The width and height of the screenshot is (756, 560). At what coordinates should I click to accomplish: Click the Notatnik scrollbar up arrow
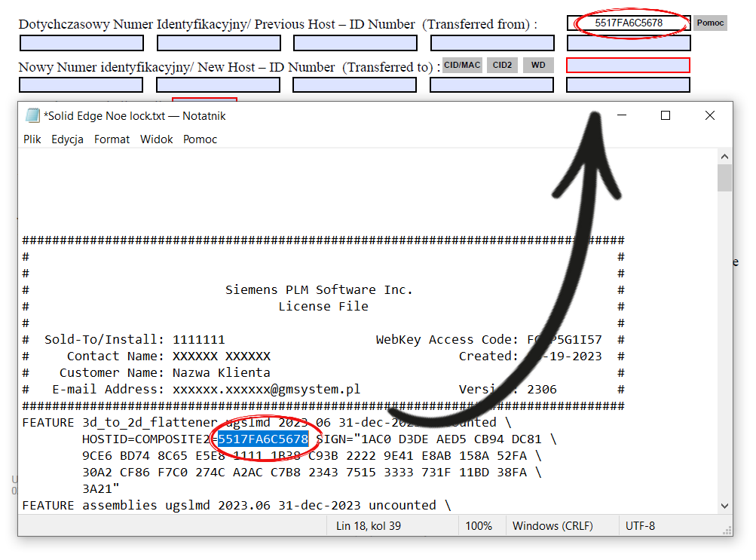pyautogui.click(x=724, y=157)
